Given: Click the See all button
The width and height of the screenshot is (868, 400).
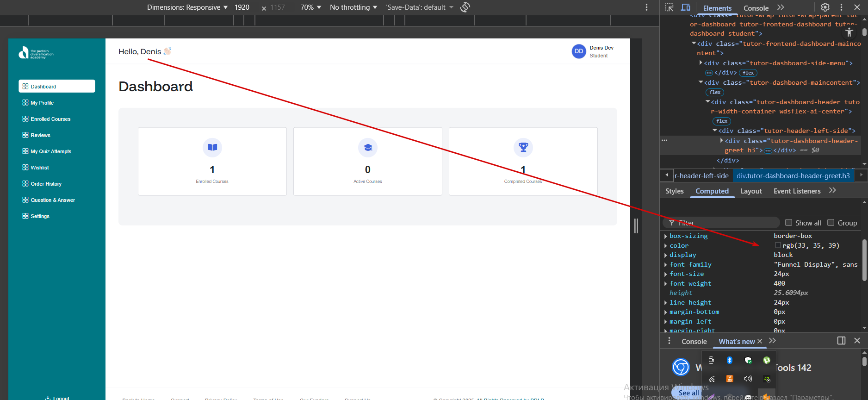Looking at the screenshot, I should [x=688, y=393].
